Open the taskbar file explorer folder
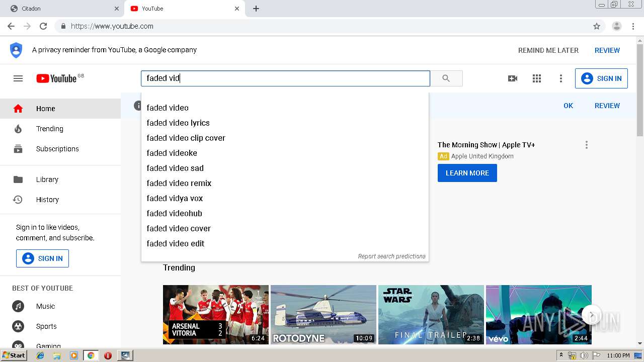 click(x=57, y=355)
